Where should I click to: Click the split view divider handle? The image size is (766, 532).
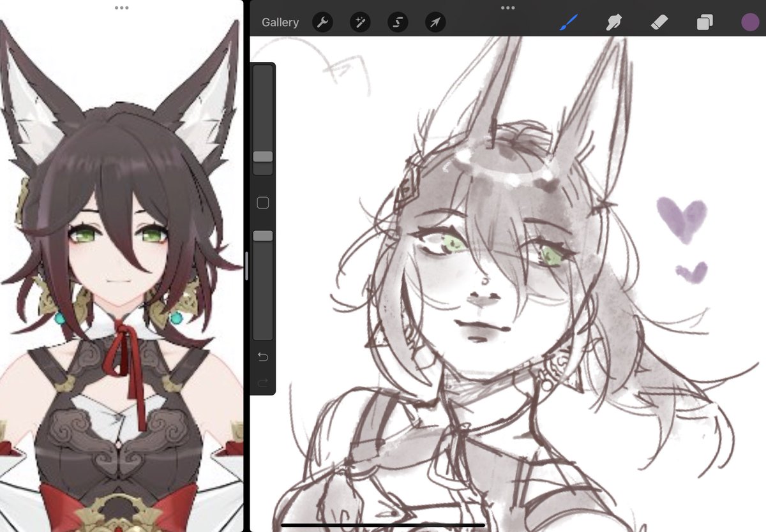(246, 266)
